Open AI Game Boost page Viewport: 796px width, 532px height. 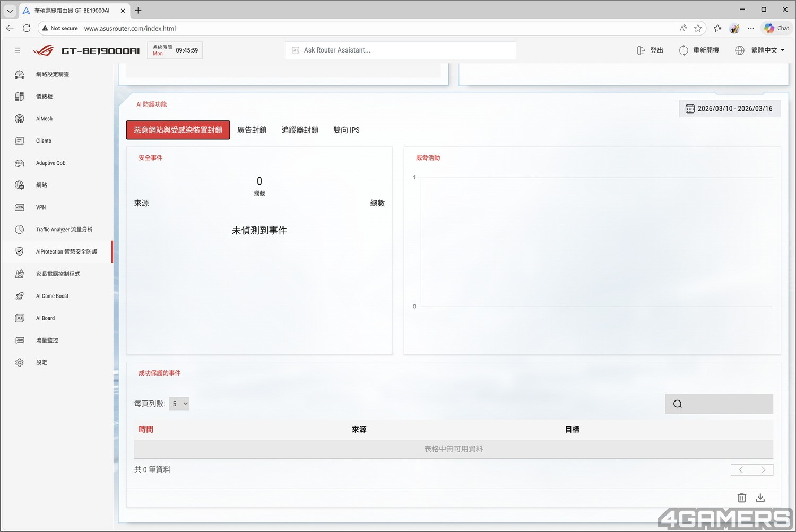point(52,296)
